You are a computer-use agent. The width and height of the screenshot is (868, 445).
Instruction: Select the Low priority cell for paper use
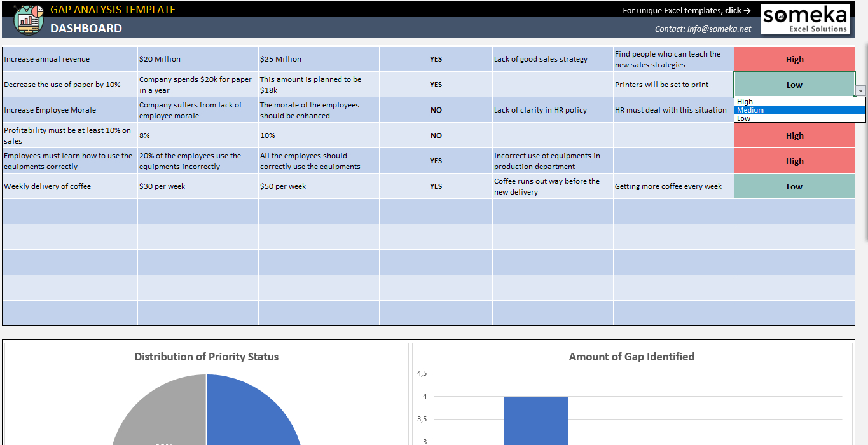coord(794,85)
